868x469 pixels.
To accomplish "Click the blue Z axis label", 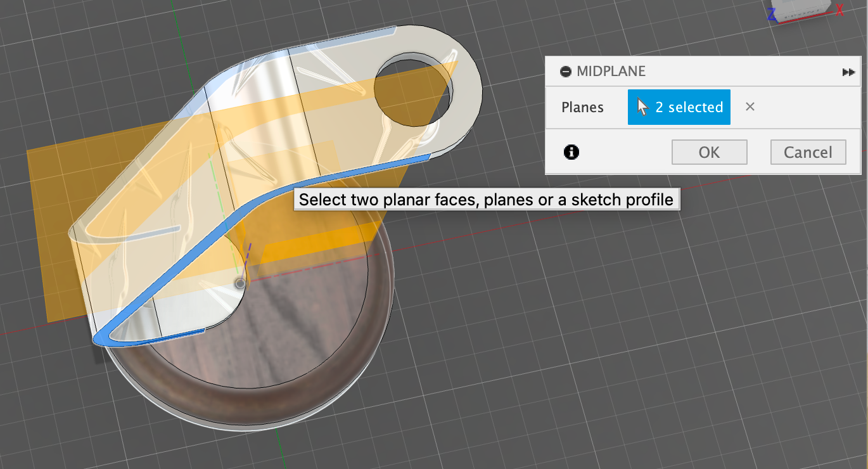I will tap(772, 14).
